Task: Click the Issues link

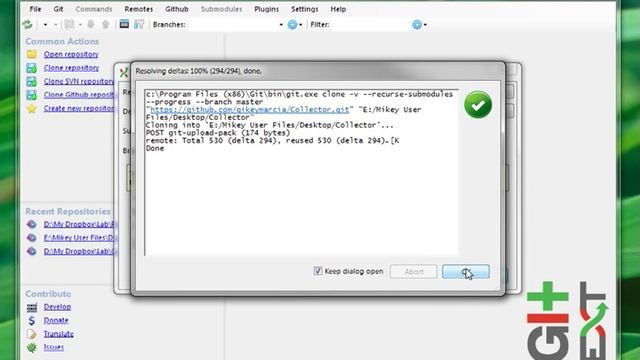Action: point(54,347)
